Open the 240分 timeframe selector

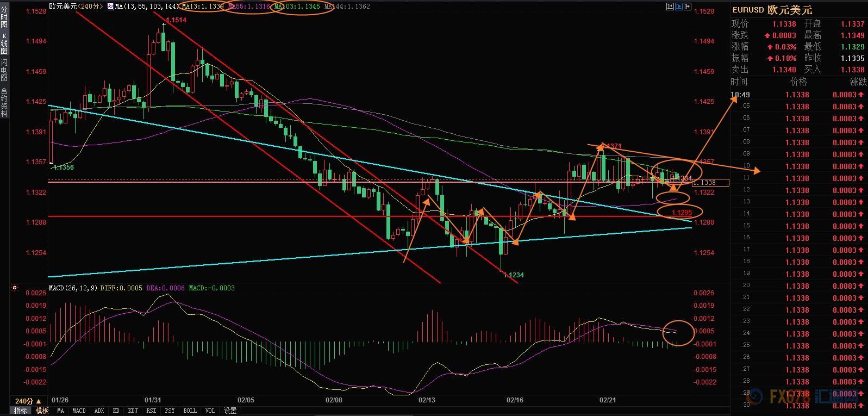(28, 401)
